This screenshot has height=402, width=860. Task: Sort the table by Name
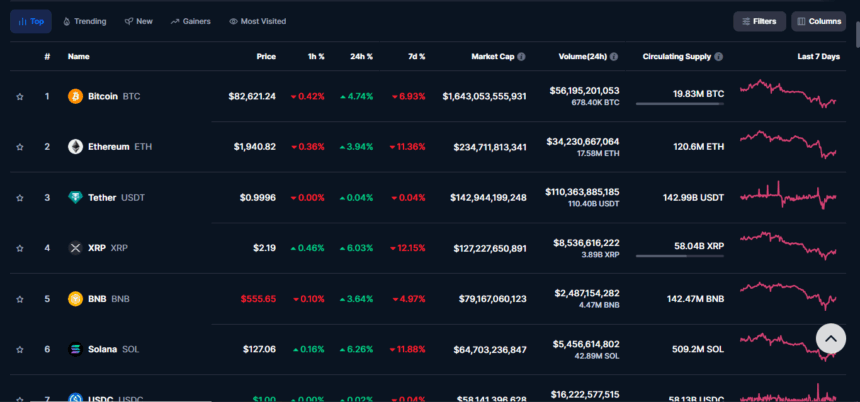[78, 56]
